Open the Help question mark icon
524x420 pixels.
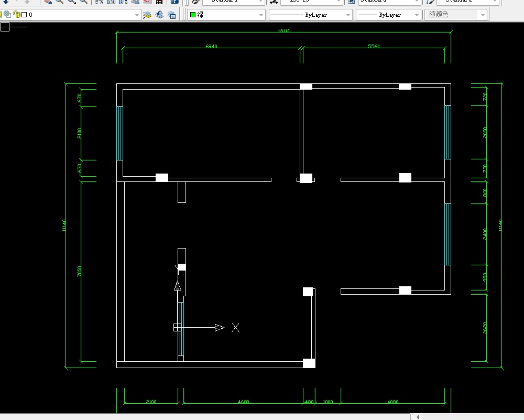click(175, 2)
